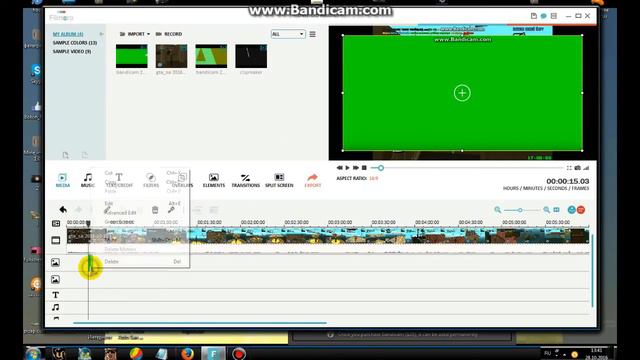Click the red round timeline button
This screenshot has height=360, width=640.
coord(581,210)
